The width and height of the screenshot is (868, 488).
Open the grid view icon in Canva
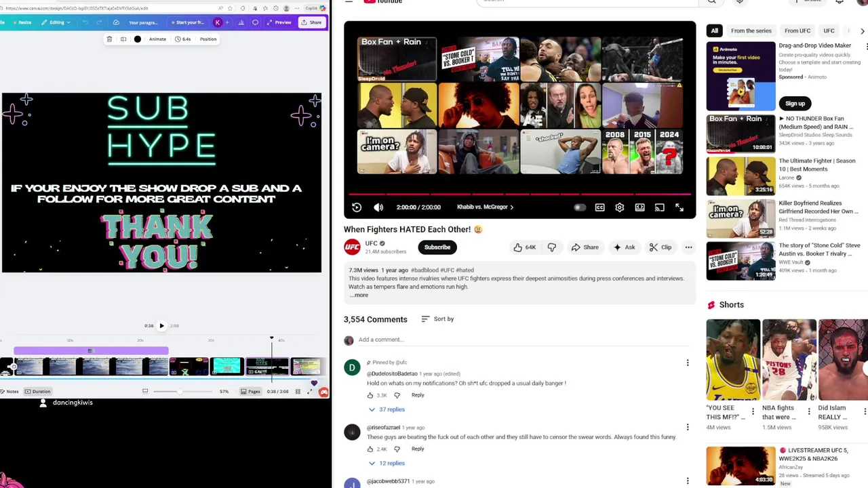(298, 391)
